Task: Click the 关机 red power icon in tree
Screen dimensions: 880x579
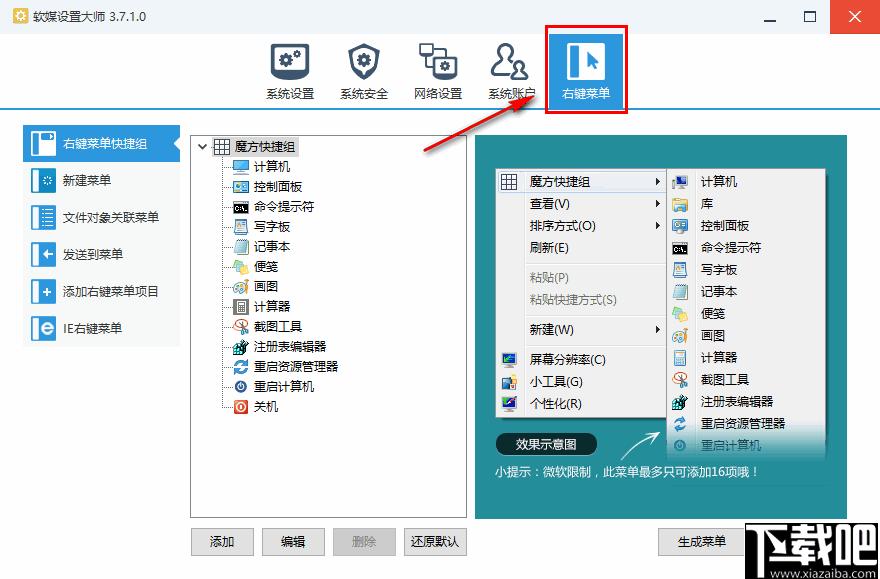Action: [241, 407]
